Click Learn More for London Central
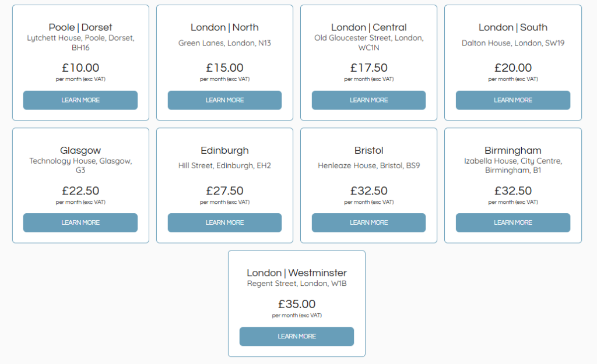The width and height of the screenshot is (597, 364). (368, 100)
